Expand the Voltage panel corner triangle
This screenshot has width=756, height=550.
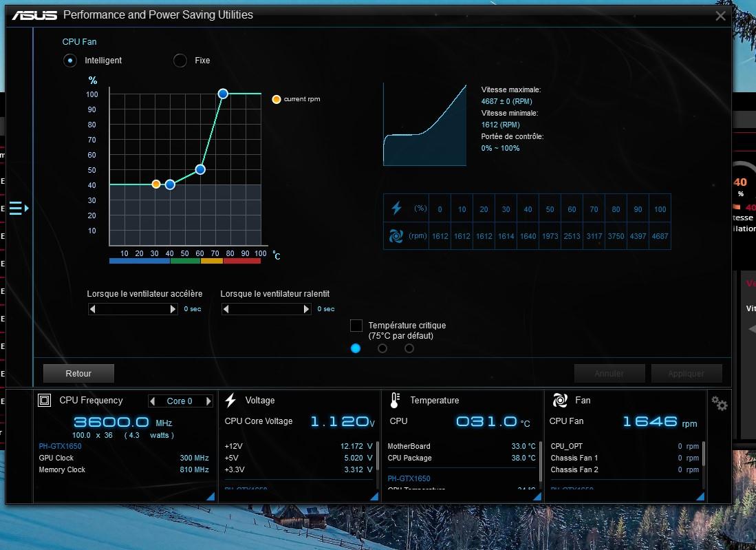(374, 496)
